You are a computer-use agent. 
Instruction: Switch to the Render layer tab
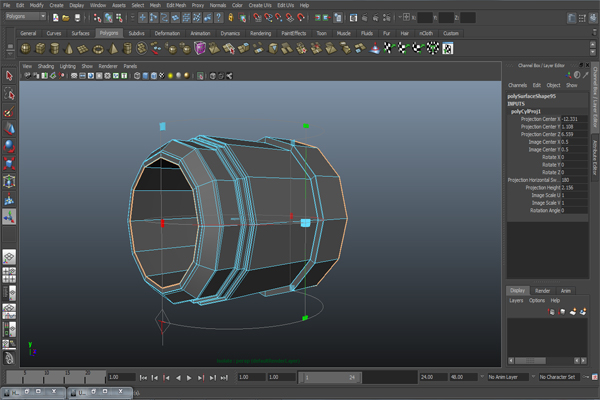click(x=543, y=291)
